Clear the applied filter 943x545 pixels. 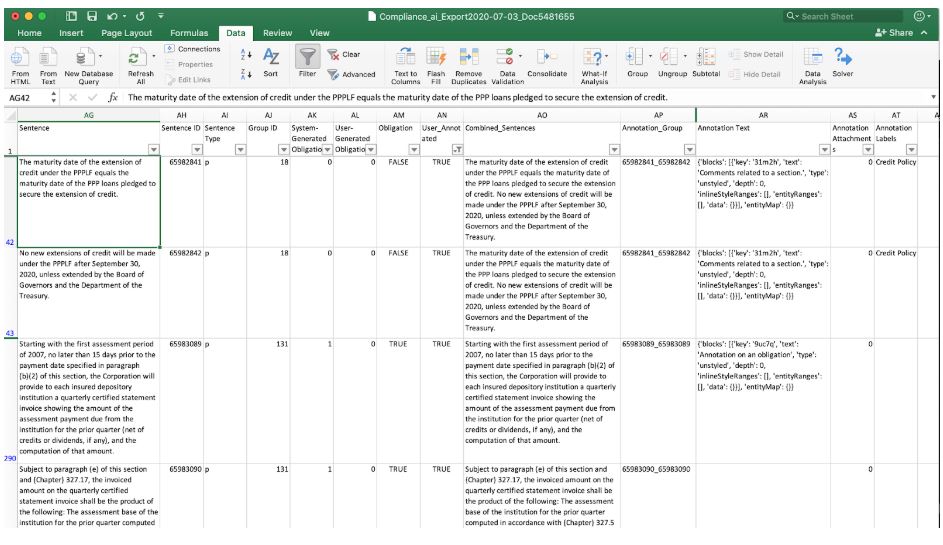(344, 55)
